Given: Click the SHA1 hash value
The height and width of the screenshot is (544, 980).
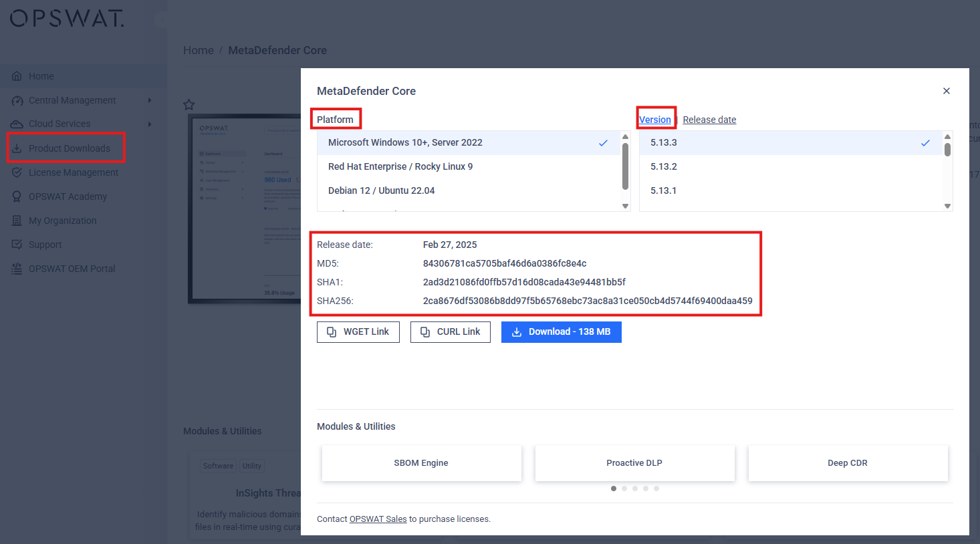Looking at the screenshot, I should point(524,282).
